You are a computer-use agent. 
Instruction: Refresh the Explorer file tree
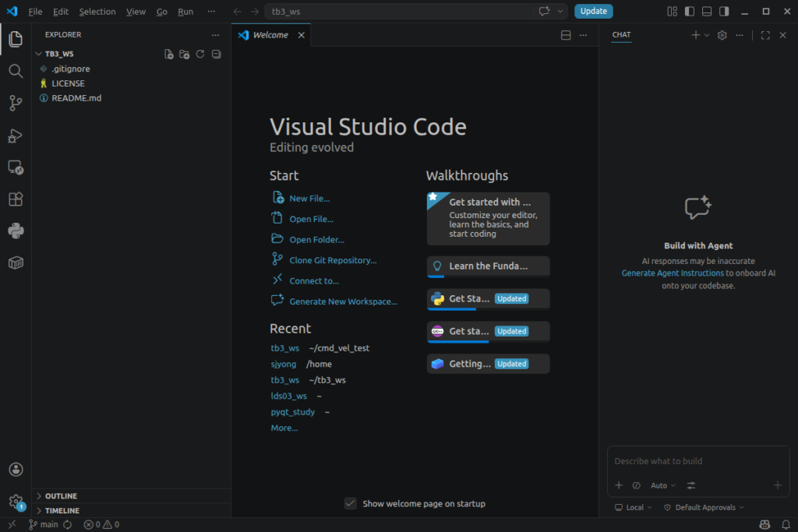(x=200, y=54)
